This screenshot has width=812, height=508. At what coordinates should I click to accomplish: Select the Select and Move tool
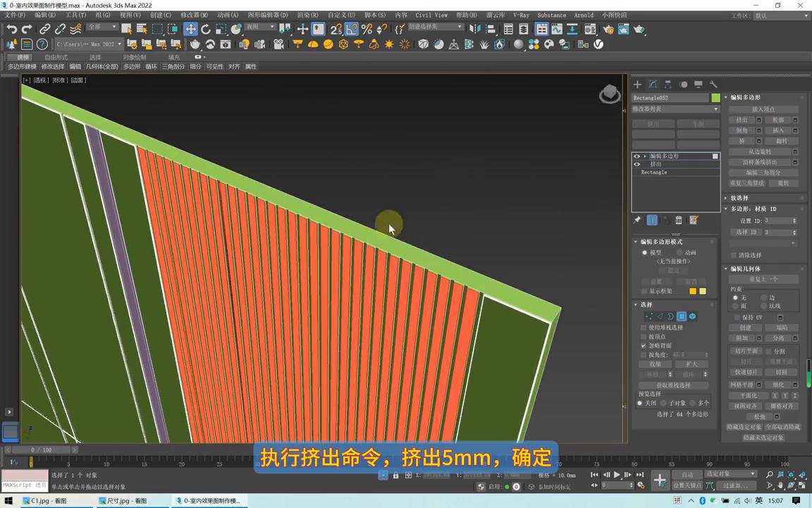tap(190, 29)
